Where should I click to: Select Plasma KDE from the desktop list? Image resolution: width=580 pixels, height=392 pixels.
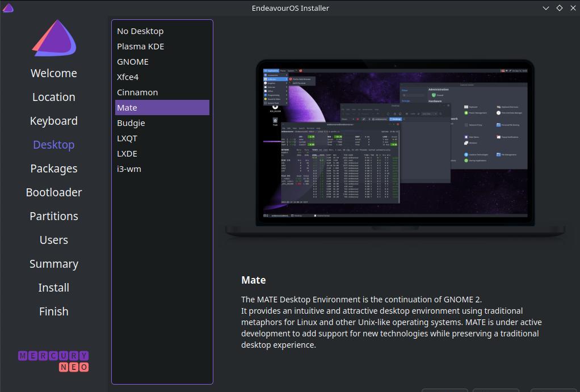[162, 46]
